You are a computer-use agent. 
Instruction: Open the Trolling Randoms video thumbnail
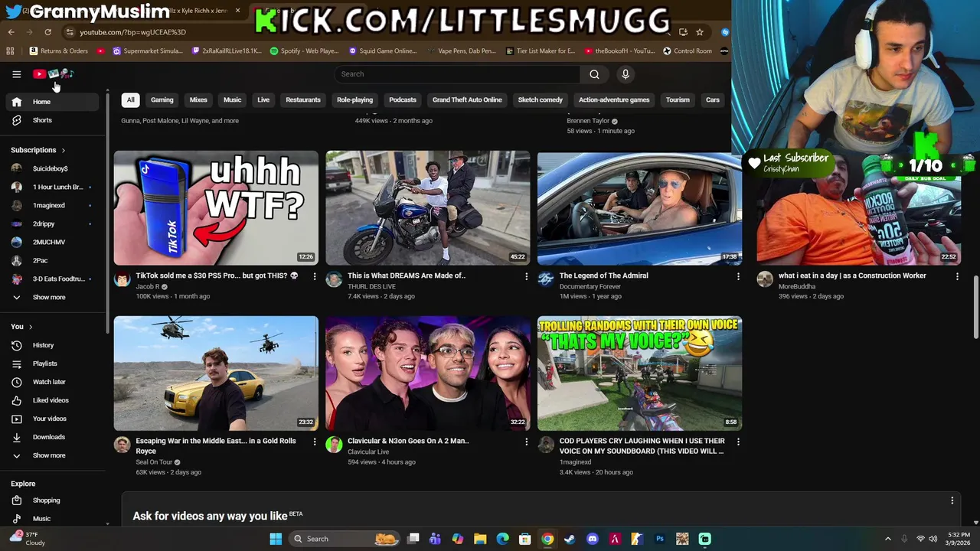coord(639,373)
